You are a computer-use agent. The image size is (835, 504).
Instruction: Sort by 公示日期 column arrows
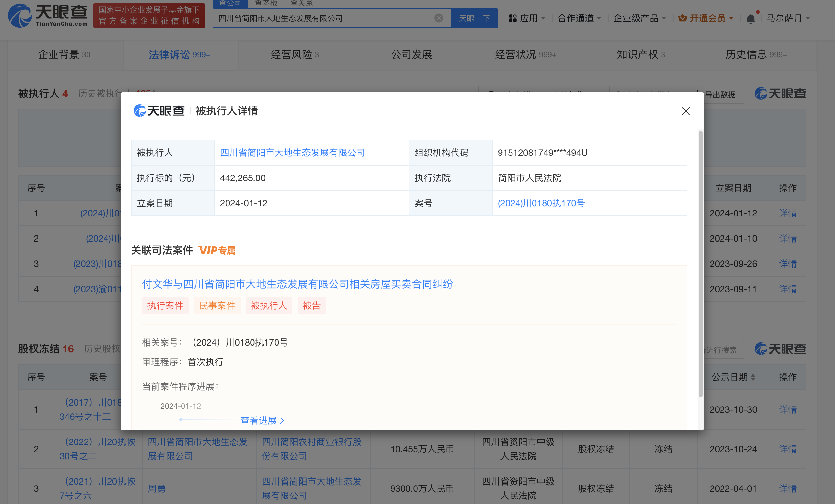[753, 377]
